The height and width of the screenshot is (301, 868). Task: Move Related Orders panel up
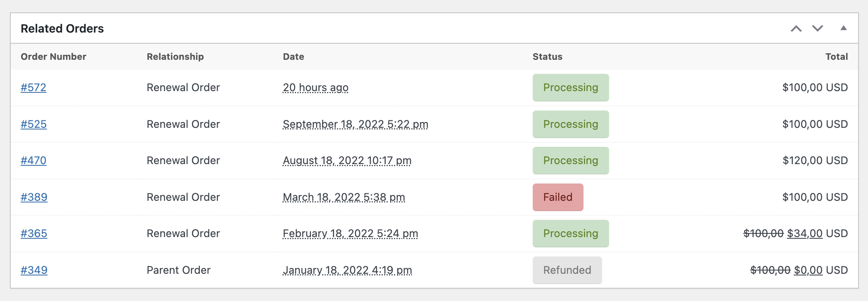tap(796, 28)
